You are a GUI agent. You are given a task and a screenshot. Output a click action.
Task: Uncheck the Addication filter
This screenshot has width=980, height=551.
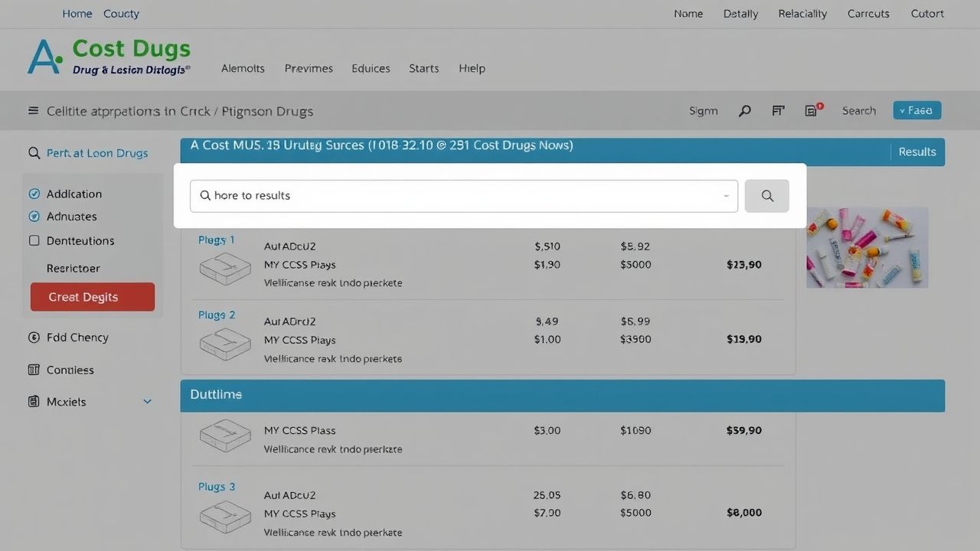click(x=34, y=193)
